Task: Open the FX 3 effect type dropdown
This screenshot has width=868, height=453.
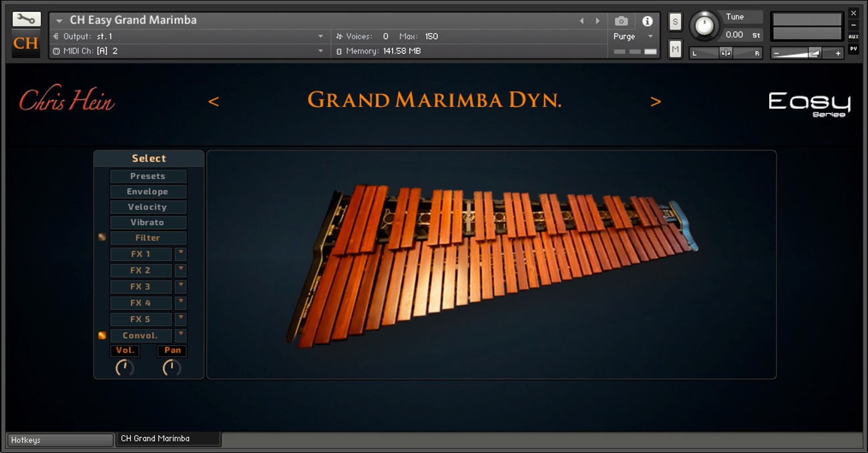Action: point(181,287)
